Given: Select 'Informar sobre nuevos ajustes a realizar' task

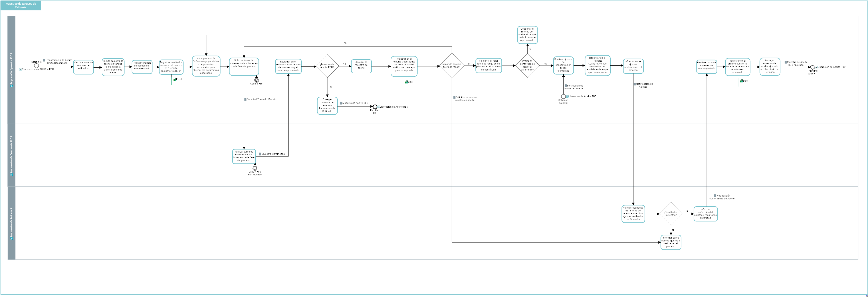Looking at the screenshot, I should (x=670, y=242).
